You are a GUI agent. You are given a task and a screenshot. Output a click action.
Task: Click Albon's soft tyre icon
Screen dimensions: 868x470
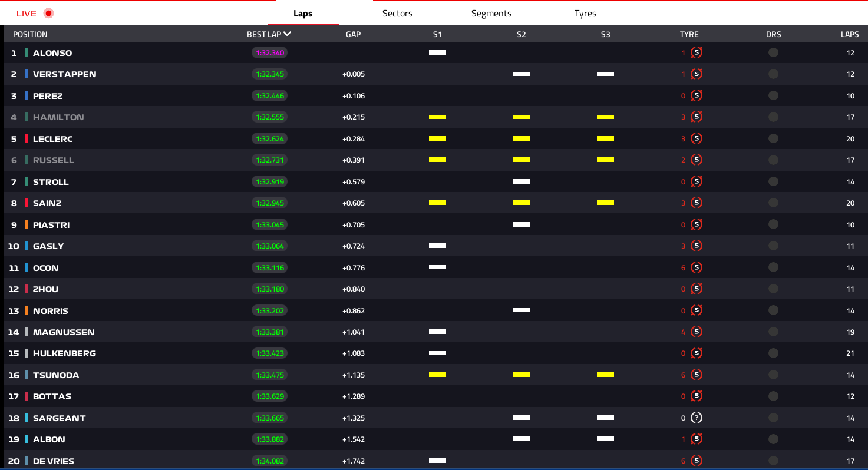[697, 439]
